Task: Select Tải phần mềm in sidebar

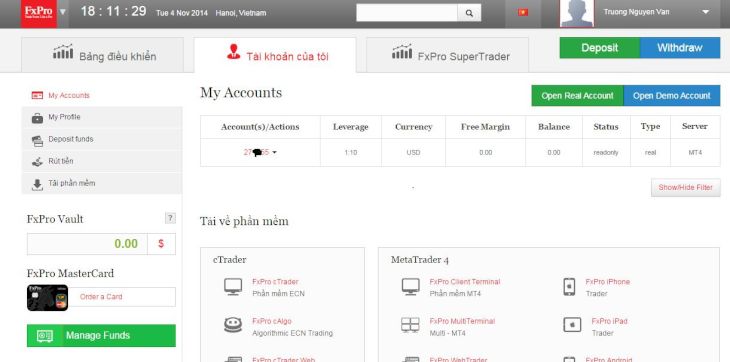Action: (101, 183)
